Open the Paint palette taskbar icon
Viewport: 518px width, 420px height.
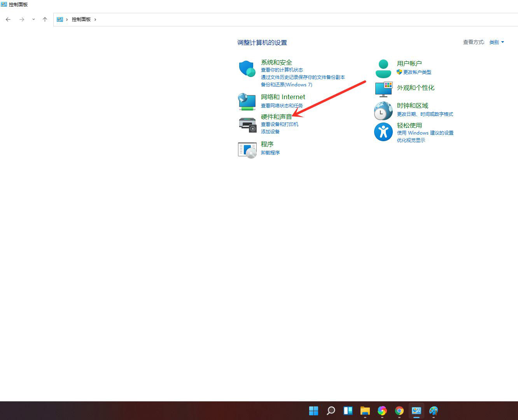pyautogui.click(x=434, y=411)
